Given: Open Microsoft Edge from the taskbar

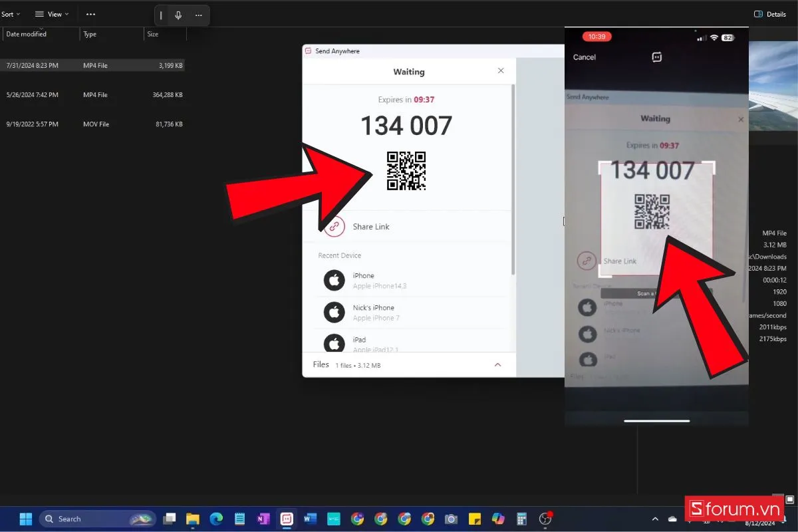Looking at the screenshot, I should click(x=215, y=518).
